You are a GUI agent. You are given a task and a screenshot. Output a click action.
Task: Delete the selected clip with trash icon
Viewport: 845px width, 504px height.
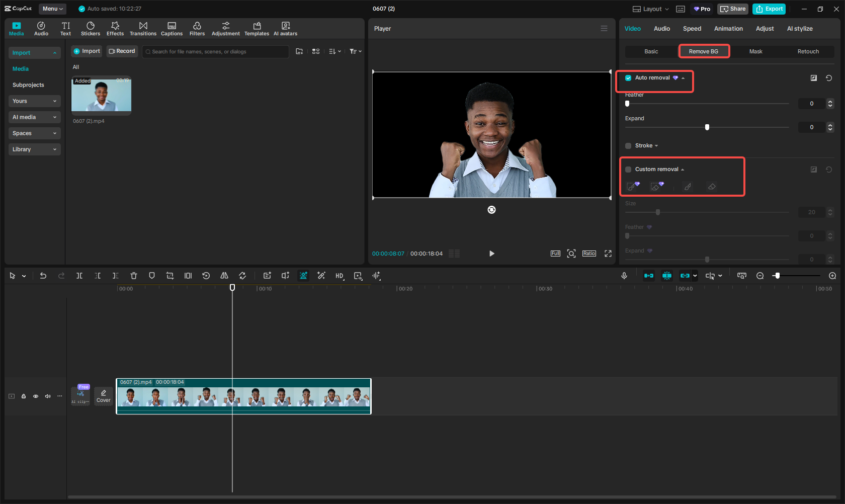[x=134, y=276]
